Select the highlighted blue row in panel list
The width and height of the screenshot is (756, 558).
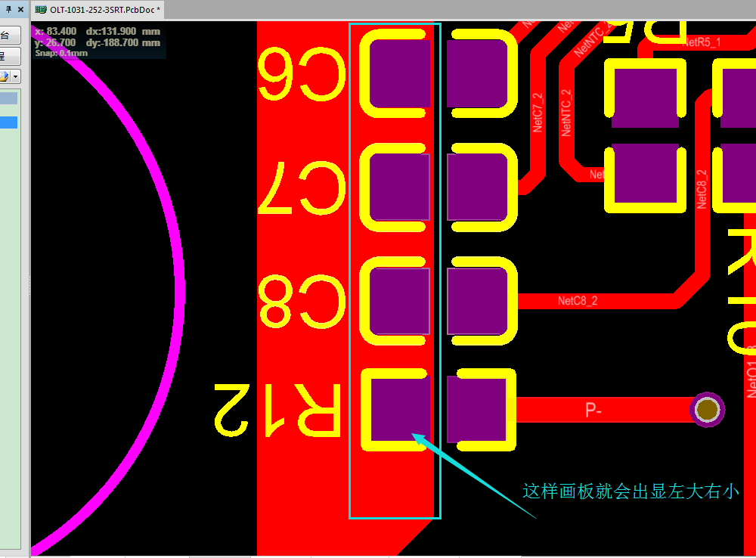click(8, 122)
